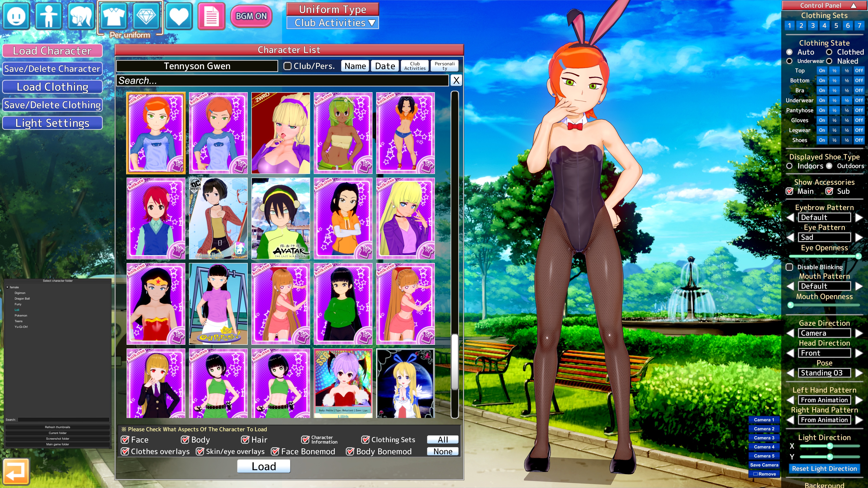Uncheck Clothes overlays option
868x488 pixels.
pyautogui.click(x=125, y=452)
